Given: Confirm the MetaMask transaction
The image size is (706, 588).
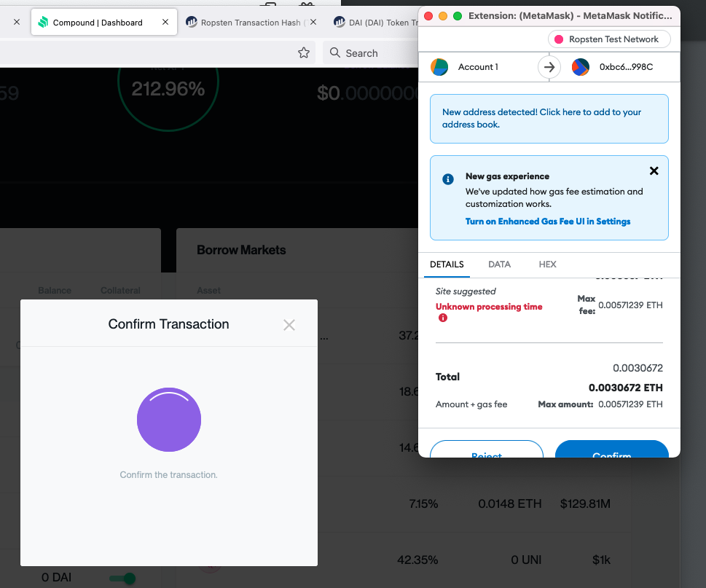Looking at the screenshot, I should coord(611,450).
